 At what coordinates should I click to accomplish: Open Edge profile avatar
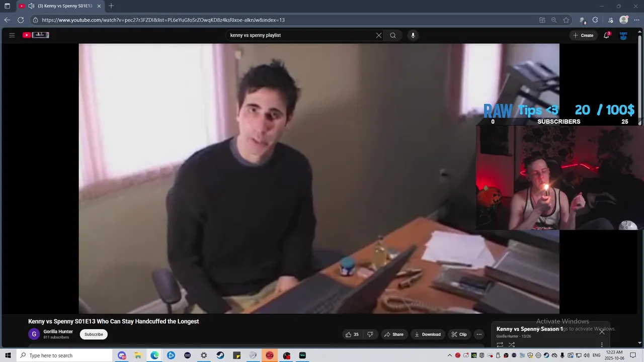click(x=624, y=20)
